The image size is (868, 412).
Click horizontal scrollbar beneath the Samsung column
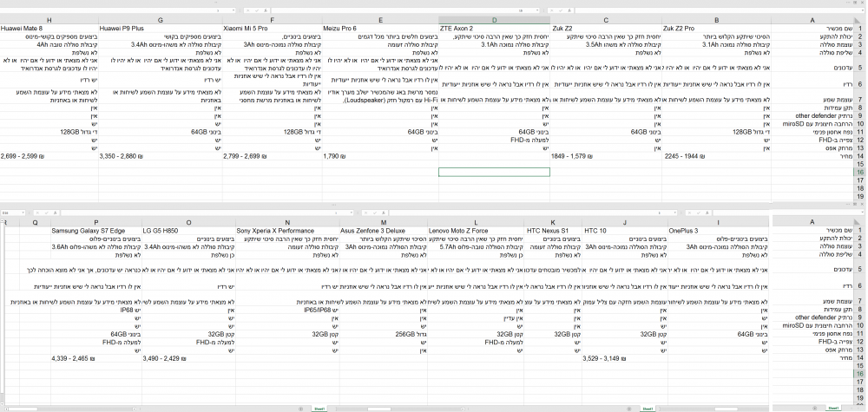pyautogui.click(x=69, y=409)
